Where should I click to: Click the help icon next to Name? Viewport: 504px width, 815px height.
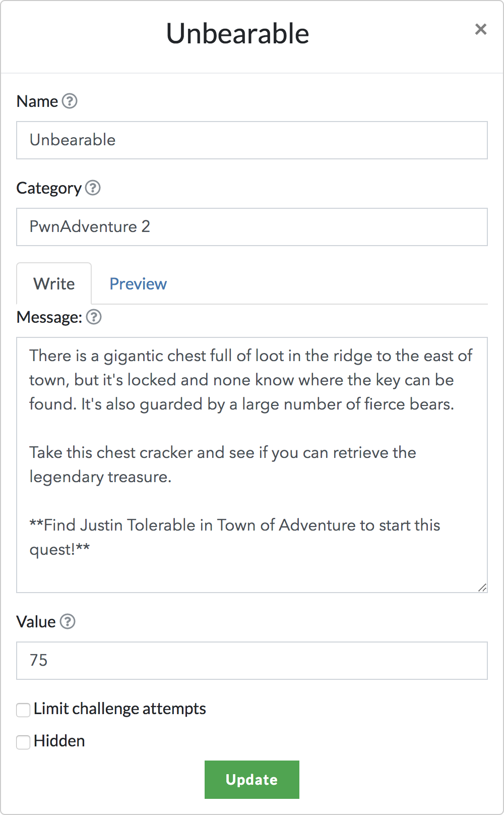pos(70,101)
